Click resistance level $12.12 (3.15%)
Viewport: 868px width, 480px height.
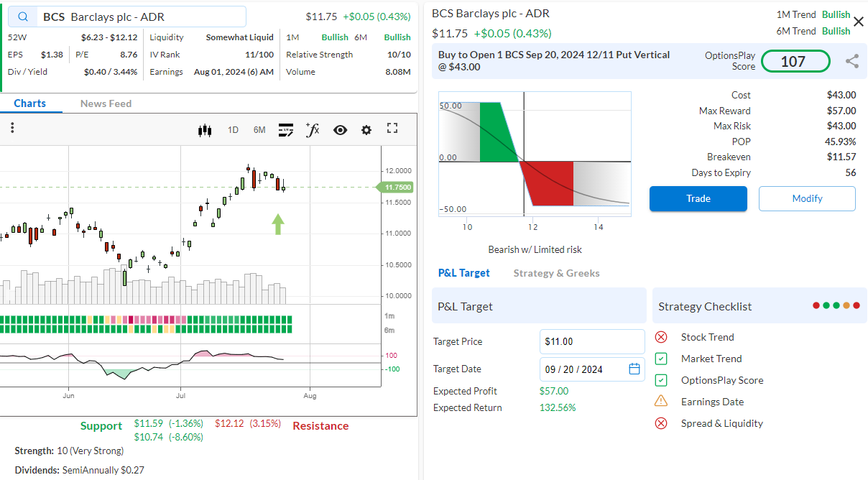pos(248,423)
